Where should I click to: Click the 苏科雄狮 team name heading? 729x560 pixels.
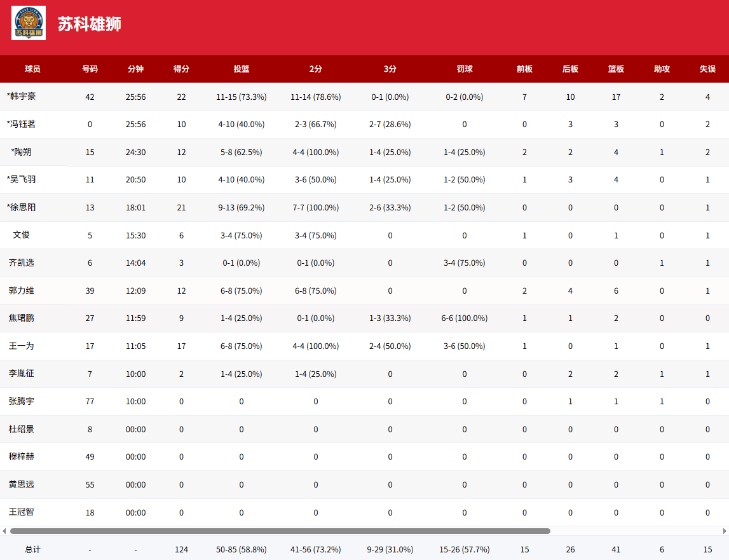point(90,24)
